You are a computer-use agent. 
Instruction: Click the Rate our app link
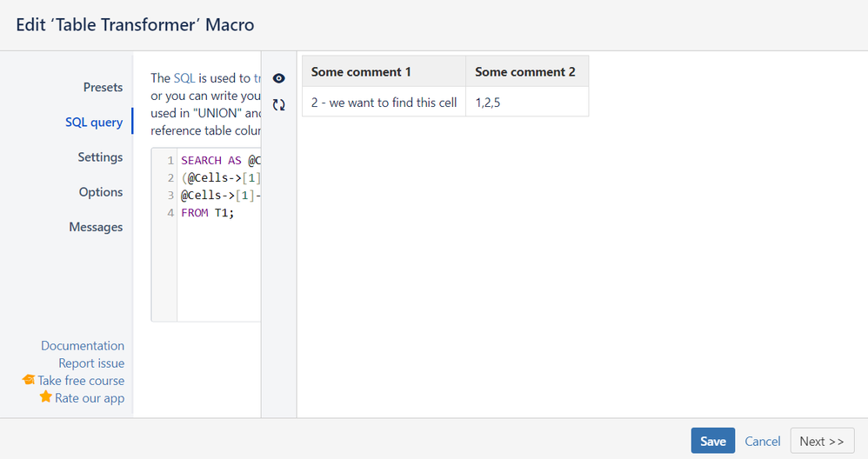pos(90,398)
